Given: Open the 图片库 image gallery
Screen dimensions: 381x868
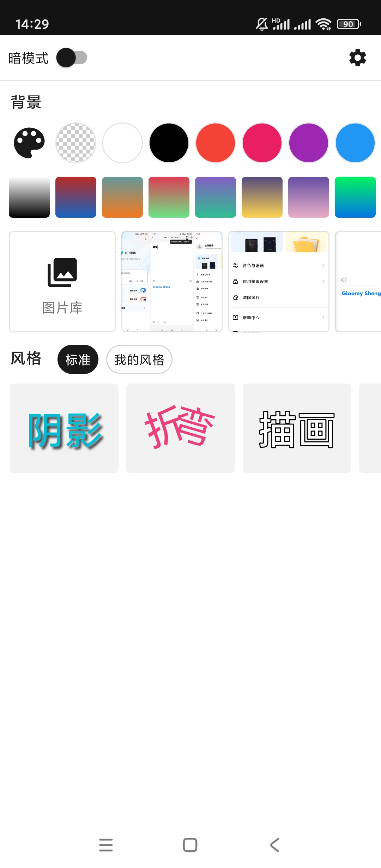Looking at the screenshot, I should click(62, 282).
